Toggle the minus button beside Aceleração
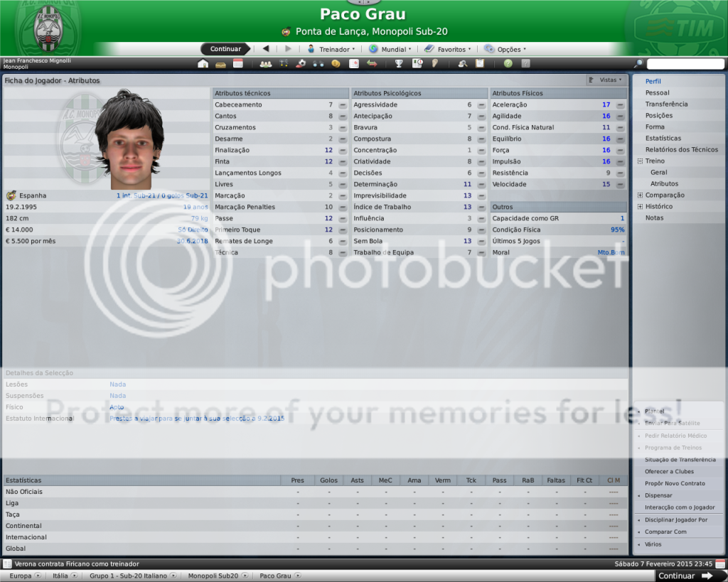Viewport: 728px width, 582px height. [620, 104]
